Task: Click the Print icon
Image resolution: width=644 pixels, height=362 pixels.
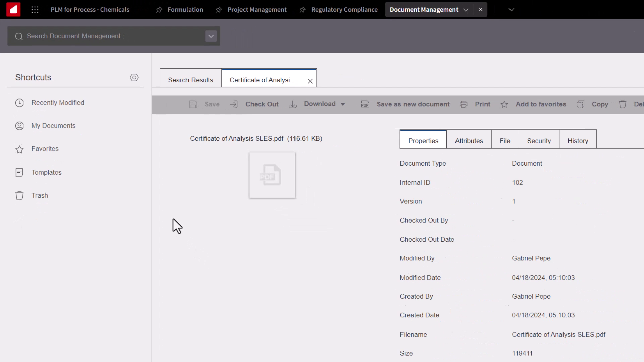Action: point(463,104)
